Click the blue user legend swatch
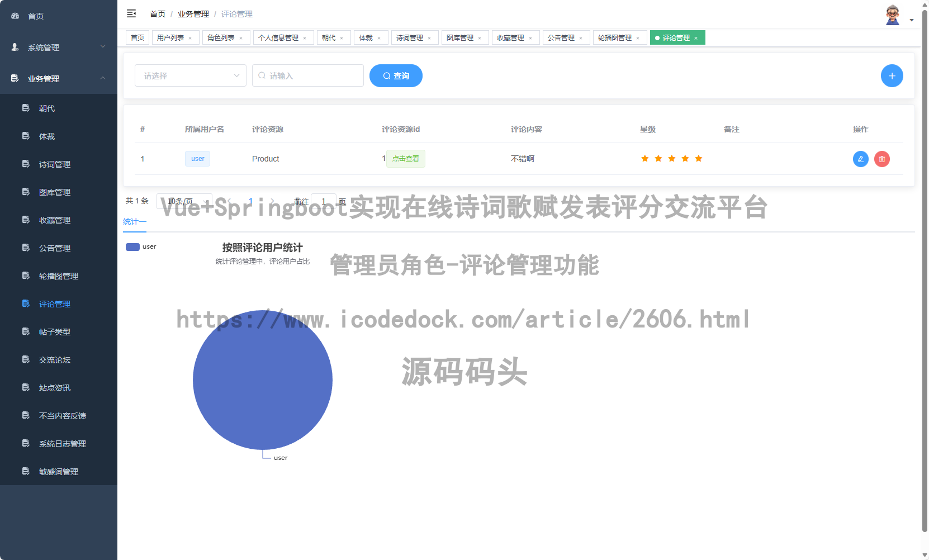This screenshot has width=929, height=560. (x=132, y=246)
